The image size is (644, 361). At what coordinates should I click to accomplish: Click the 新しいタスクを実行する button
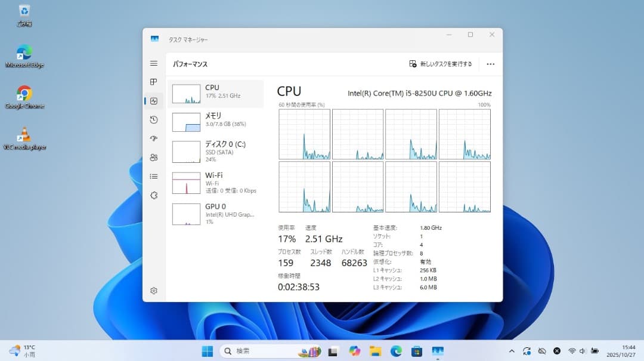point(441,64)
